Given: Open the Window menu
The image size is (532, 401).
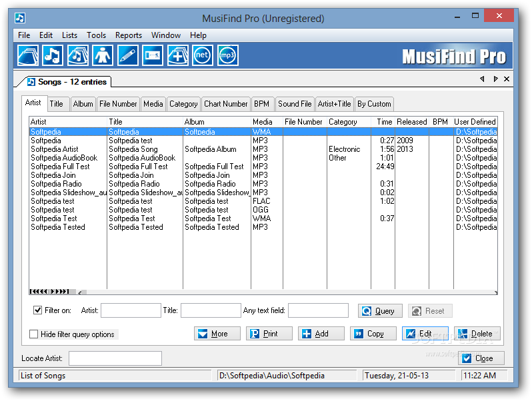Looking at the screenshot, I should tap(166, 35).
